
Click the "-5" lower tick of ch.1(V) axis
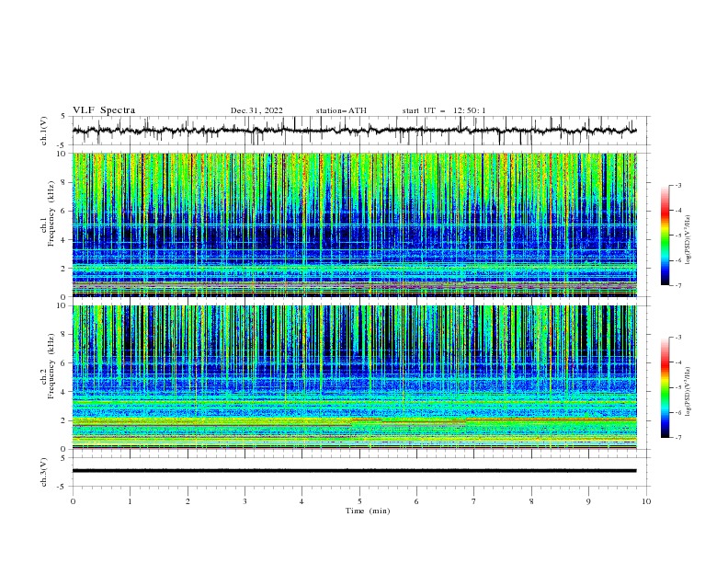click(63, 145)
